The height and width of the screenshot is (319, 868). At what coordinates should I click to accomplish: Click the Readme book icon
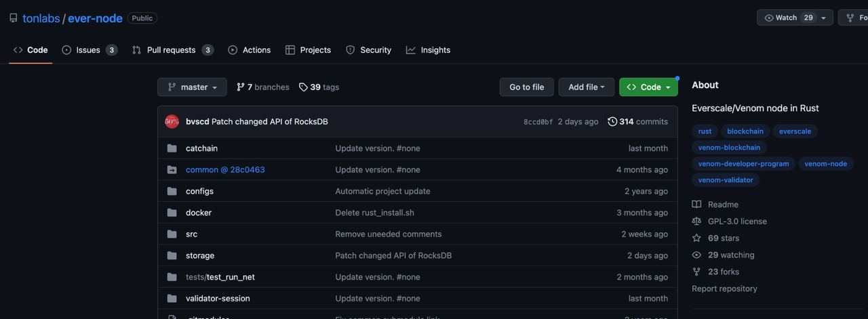click(696, 205)
